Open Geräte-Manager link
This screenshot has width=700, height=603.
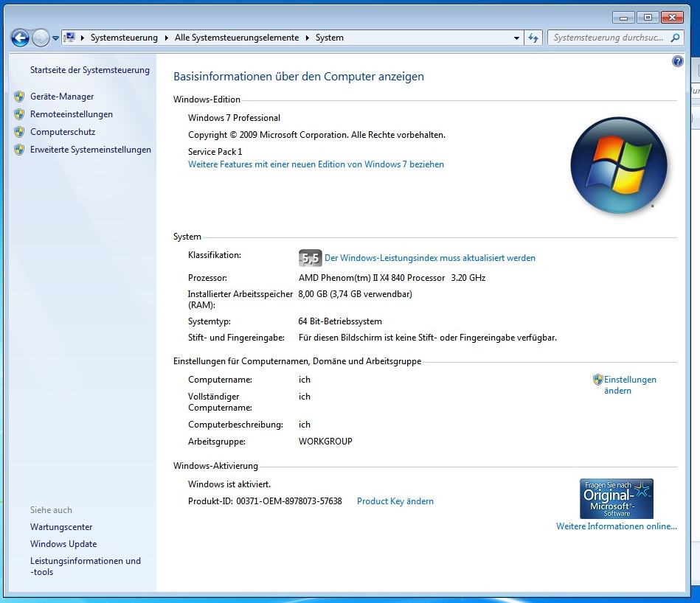[62, 97]
